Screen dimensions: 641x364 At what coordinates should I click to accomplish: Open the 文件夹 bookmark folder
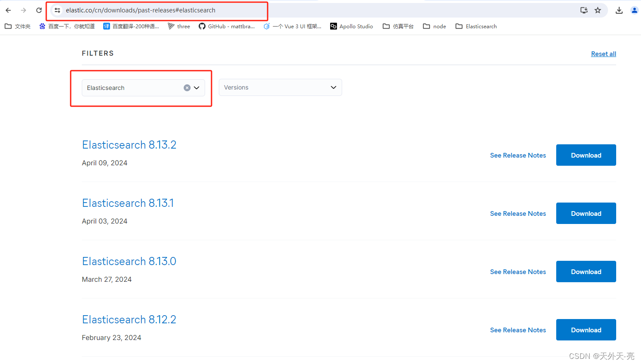[x=18, y=27]
